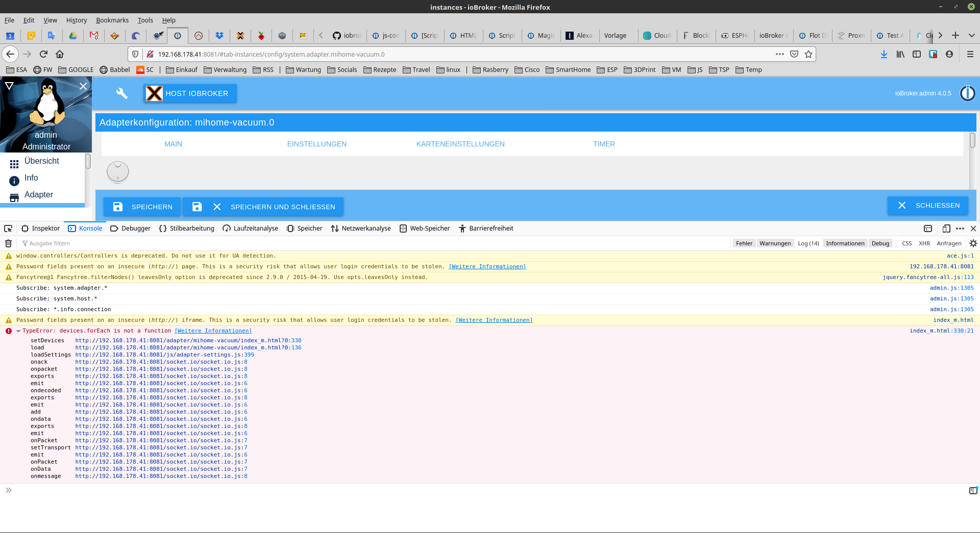
Task: Open Weitere Informationen link in TypeError line
Action: click(x=213, y=331)
